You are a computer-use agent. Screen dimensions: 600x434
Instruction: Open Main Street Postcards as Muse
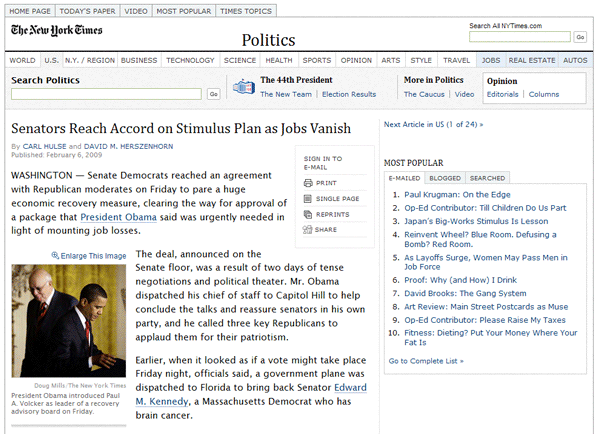pyautogui.click(x=486, y=307)
